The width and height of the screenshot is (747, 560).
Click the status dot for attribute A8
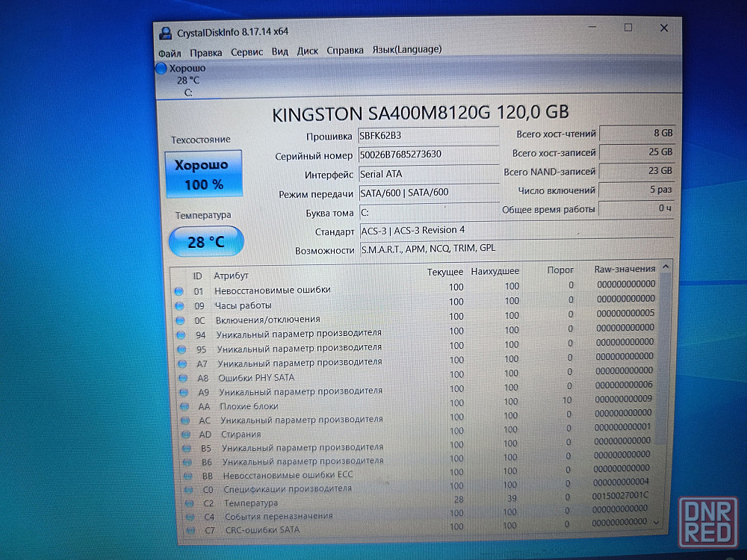tap(183, 378)
